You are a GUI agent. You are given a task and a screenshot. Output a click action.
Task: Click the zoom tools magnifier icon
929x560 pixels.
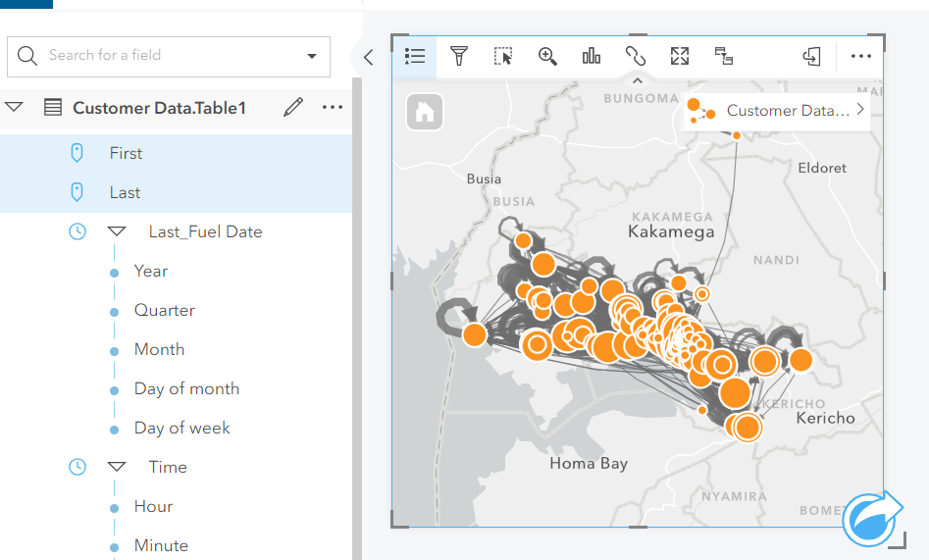[x=547, y=57]
